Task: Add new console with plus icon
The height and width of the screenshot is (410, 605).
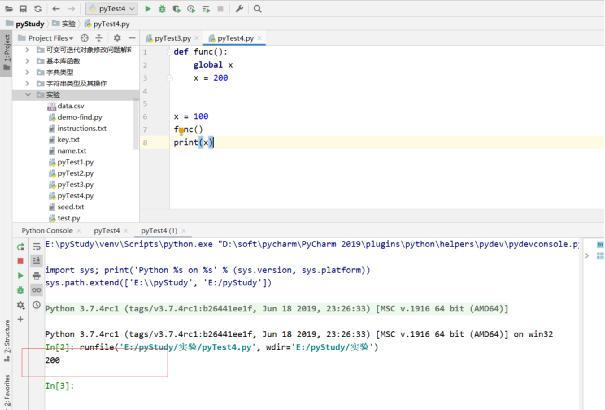Action: [20, 319]
